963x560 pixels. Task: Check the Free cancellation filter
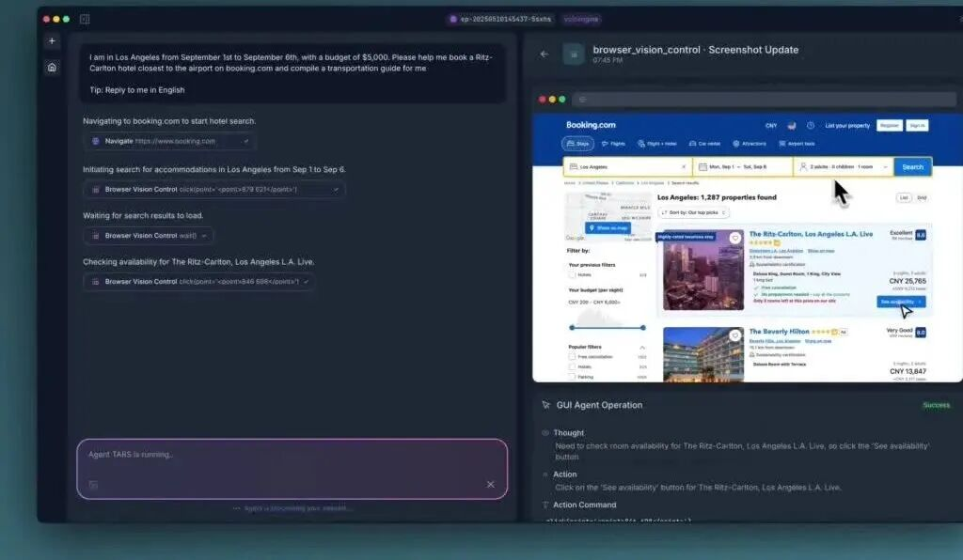(x=572, y=356)
